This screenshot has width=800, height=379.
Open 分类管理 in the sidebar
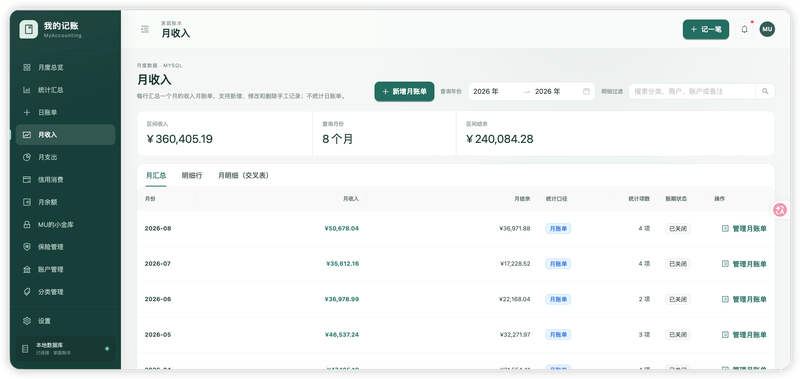65,292
